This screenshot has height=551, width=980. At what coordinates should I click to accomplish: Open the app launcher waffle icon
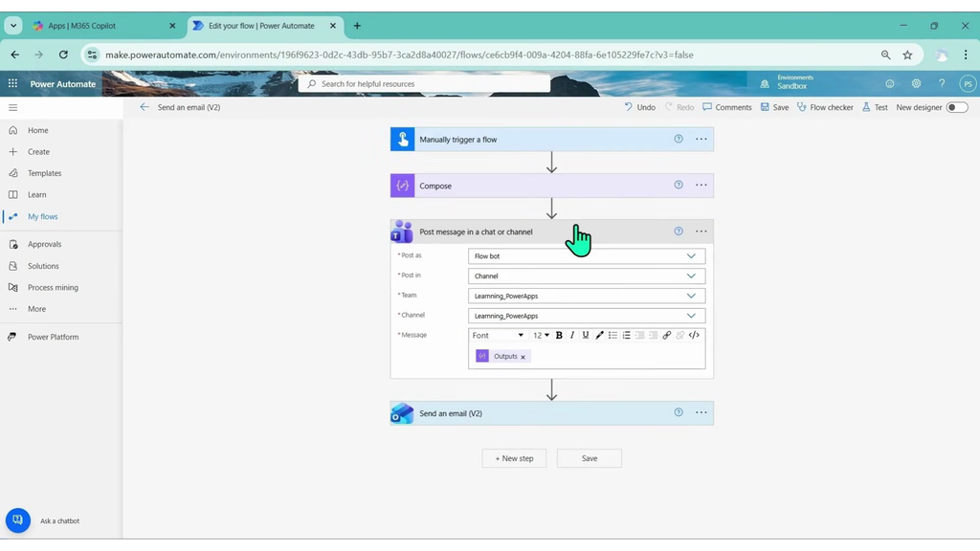[12, 84]
